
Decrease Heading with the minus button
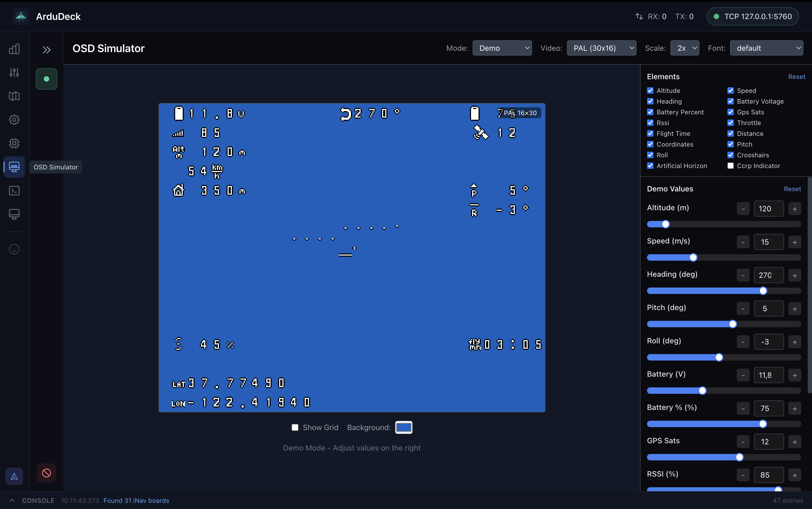coord(743,275)
